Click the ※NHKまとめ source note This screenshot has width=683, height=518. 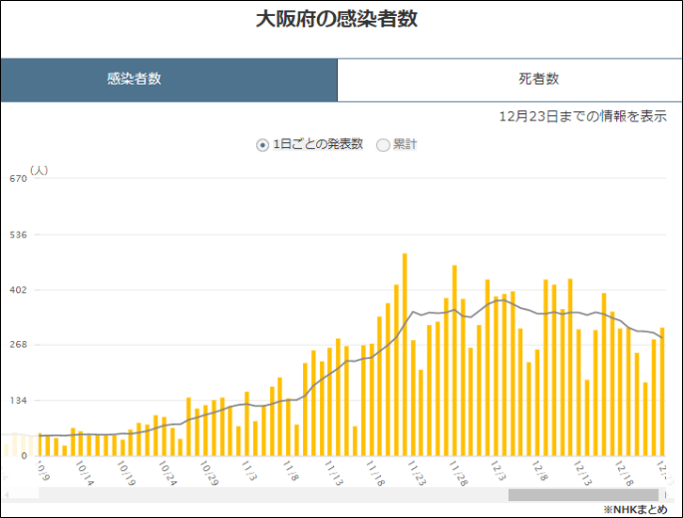coord(636,509)
